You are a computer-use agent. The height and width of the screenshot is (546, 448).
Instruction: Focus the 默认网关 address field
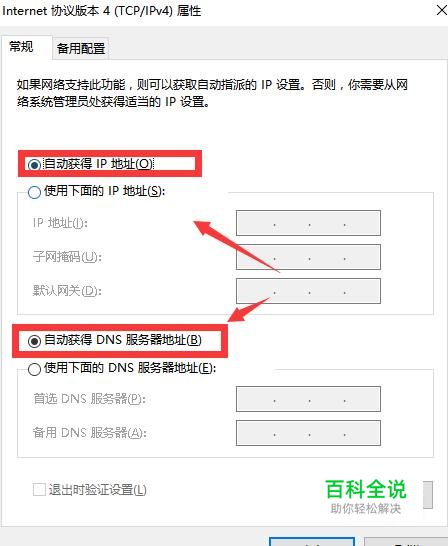tap(308, 291)
